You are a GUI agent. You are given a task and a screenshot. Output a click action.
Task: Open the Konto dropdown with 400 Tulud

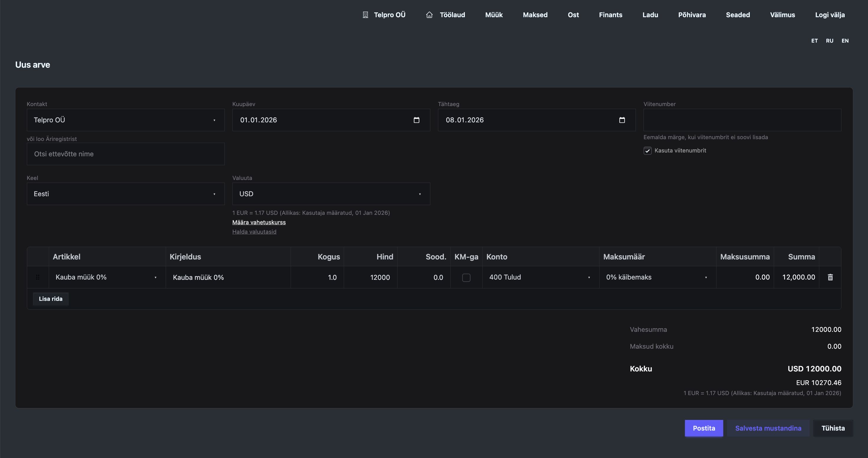[x=540, y=277]
